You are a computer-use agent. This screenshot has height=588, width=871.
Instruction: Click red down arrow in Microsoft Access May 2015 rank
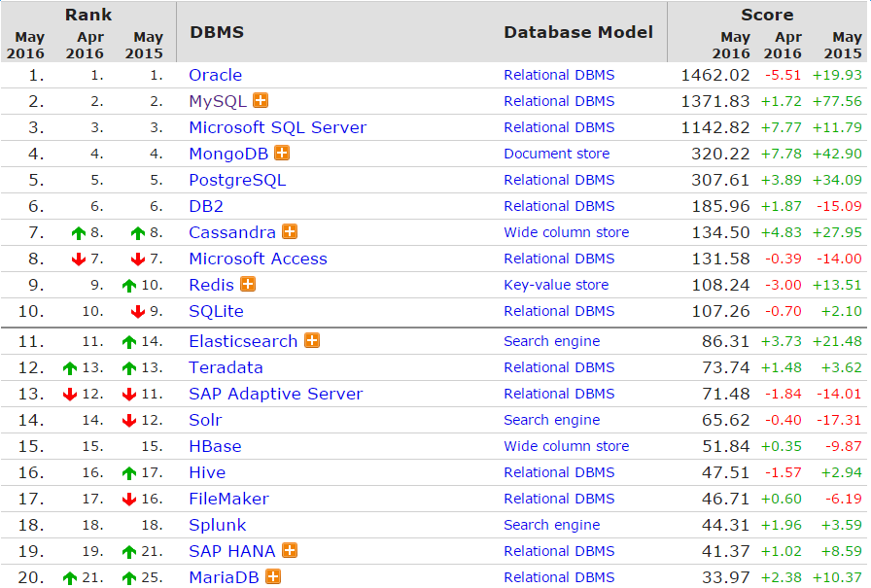coord(138,259)
